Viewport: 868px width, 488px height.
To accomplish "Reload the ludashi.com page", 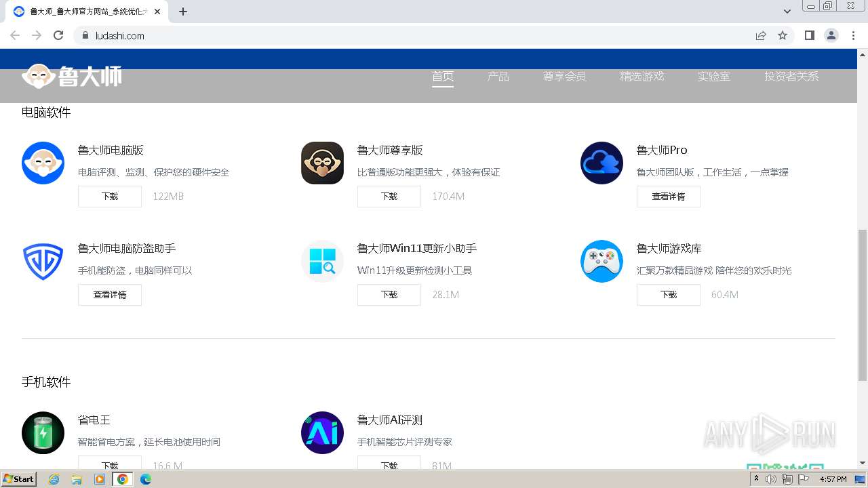I will pyautogui.click(x=58, y=35).
